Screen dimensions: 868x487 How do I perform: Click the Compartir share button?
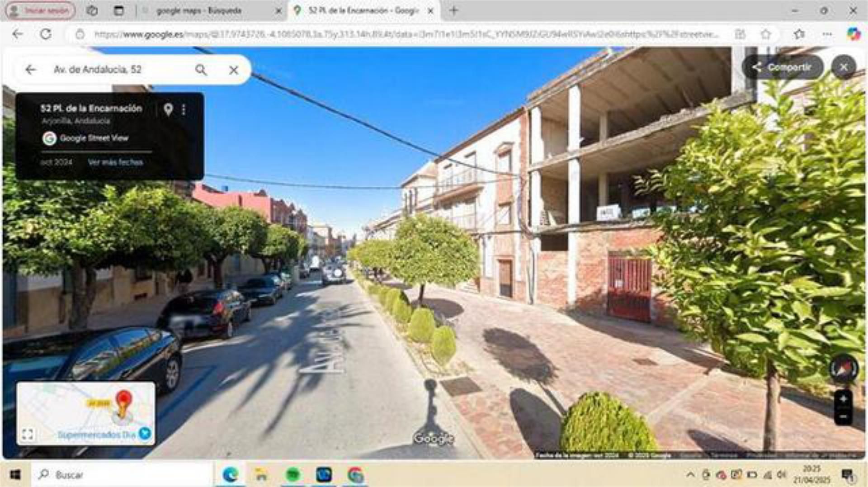[x=783, y=67]
